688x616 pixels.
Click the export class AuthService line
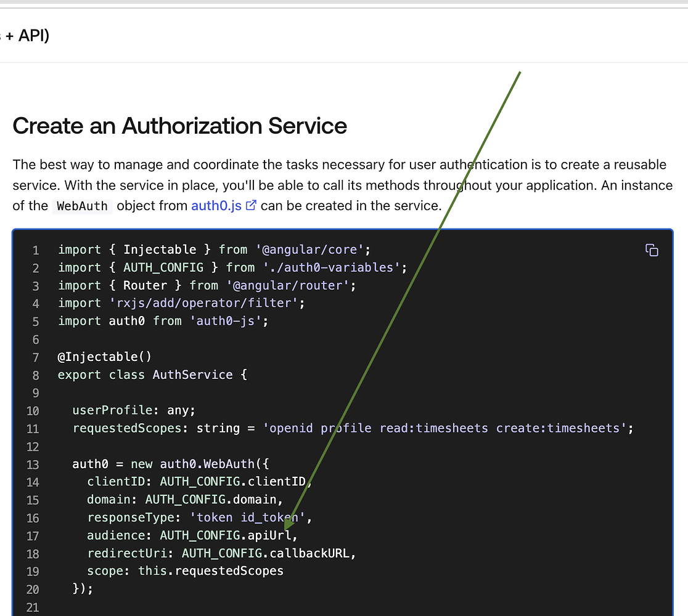point(152,375)
